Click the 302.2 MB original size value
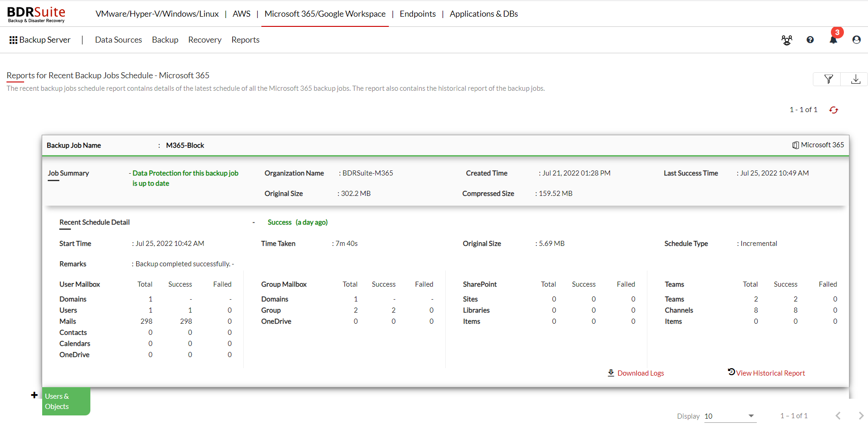The width and height of the screenshot is (868, 427). [x=356, y=194]
